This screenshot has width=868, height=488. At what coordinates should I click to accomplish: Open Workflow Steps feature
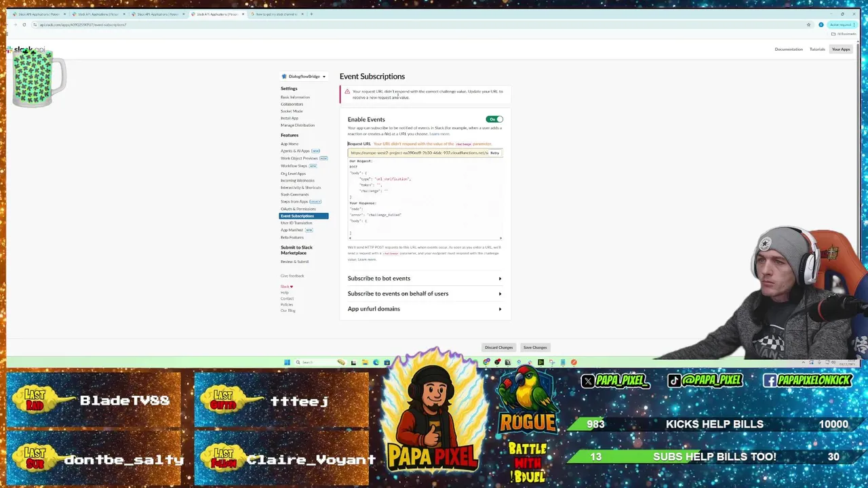coord(294,166)
